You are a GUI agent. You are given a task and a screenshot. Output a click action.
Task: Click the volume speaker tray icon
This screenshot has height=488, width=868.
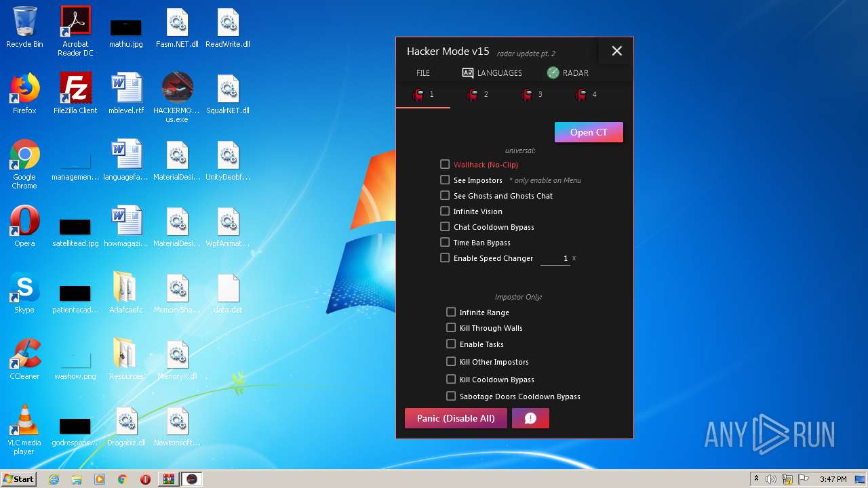pyautogui.click(x=771, y=479)
